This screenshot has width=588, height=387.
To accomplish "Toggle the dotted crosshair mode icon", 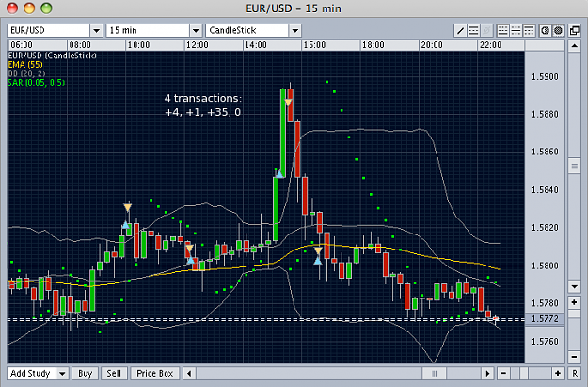I will coord(559,31).
